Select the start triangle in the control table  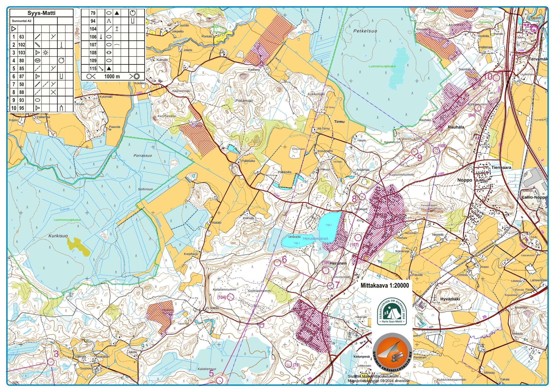coord(13,28)
